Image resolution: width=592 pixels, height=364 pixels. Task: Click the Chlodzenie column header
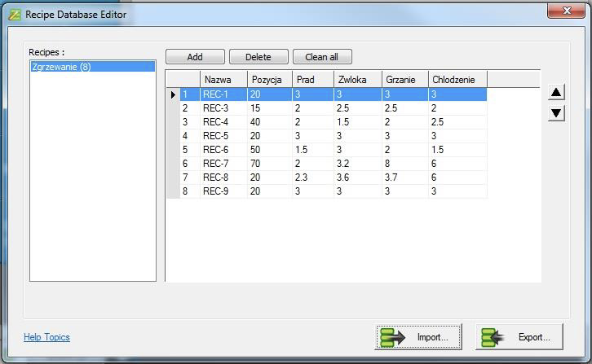coord(457,80)
